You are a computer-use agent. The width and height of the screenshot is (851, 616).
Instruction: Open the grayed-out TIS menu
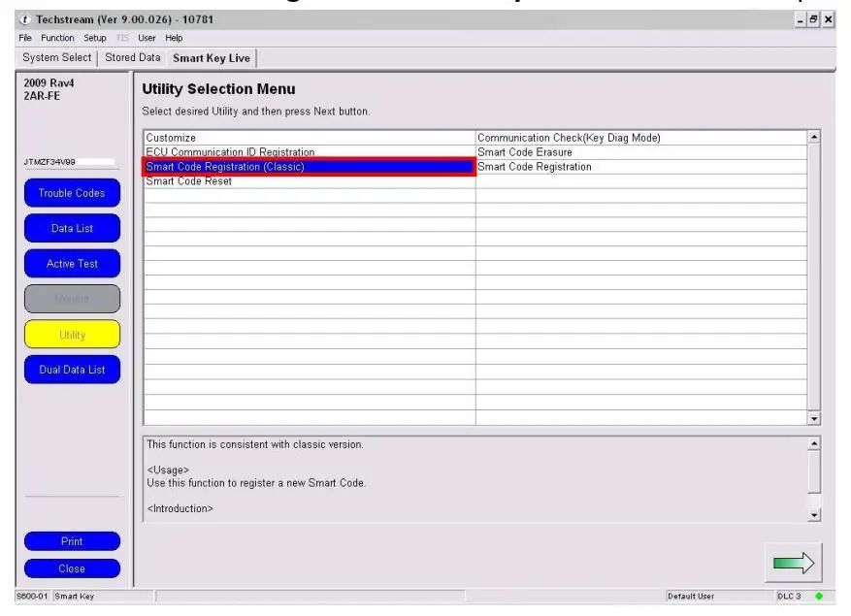coord(122,38)
